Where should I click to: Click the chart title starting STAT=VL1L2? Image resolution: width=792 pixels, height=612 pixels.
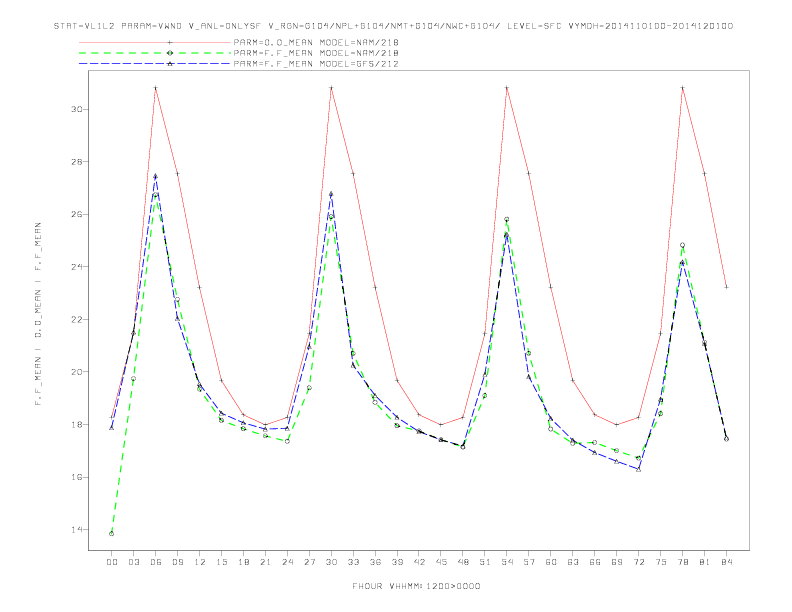click(393, 26)
